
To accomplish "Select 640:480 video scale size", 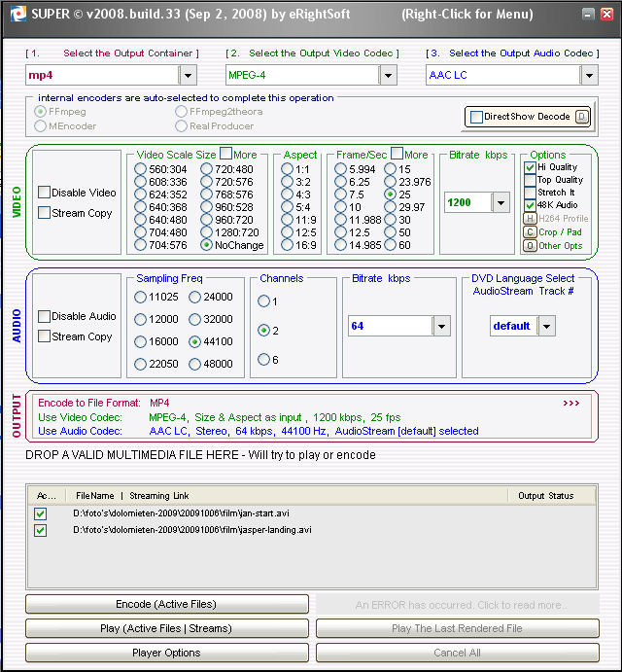I will 141,220.
